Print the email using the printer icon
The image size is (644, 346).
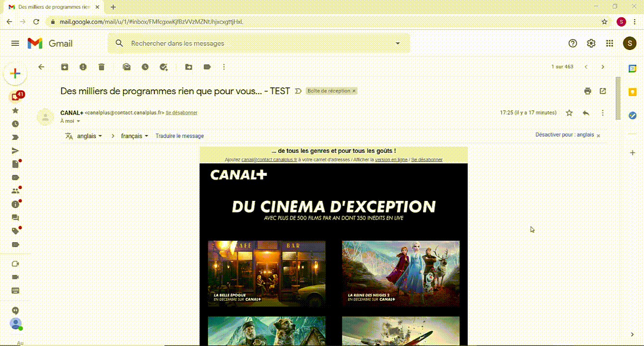pyautogui.click(x=587, y=91)
